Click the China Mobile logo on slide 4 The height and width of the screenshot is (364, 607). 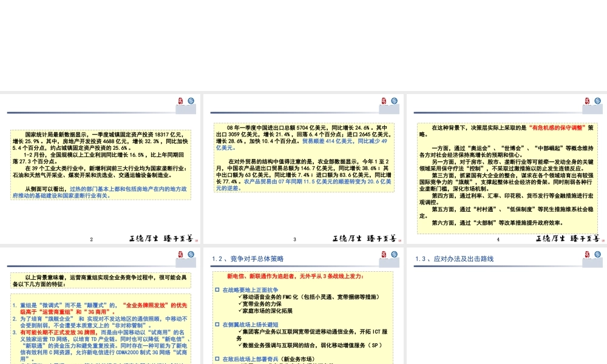pos(598,101)
